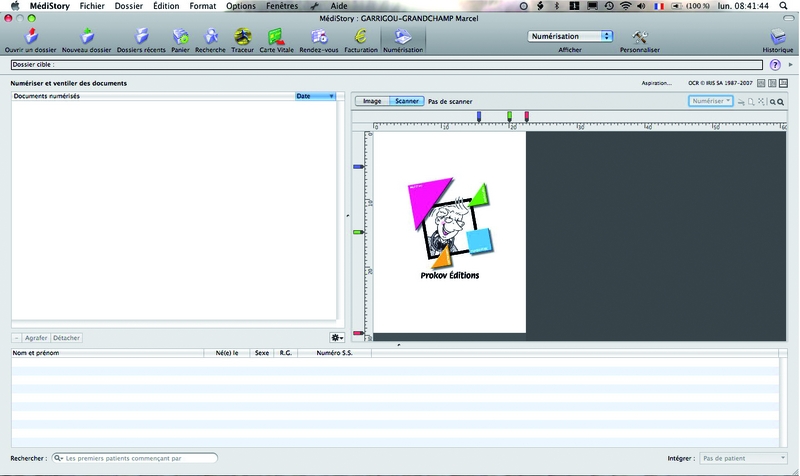Click the Traceur toolbar icon
The image size is (800, 476).
coord(242,38)
